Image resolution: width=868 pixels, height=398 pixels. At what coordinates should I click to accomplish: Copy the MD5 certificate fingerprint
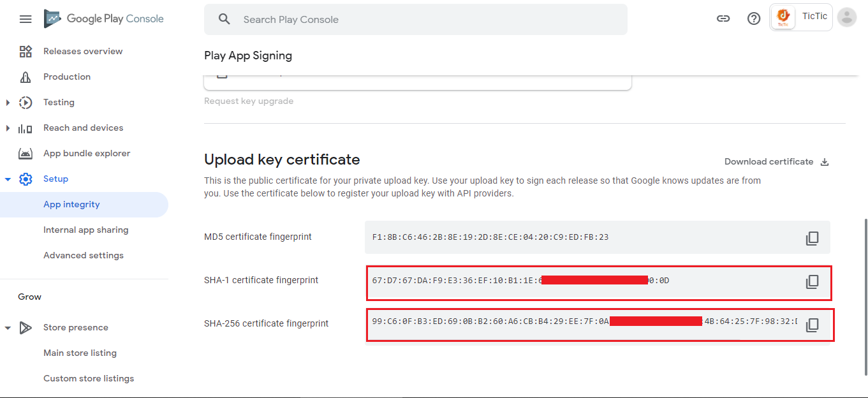tap(812, 239)
